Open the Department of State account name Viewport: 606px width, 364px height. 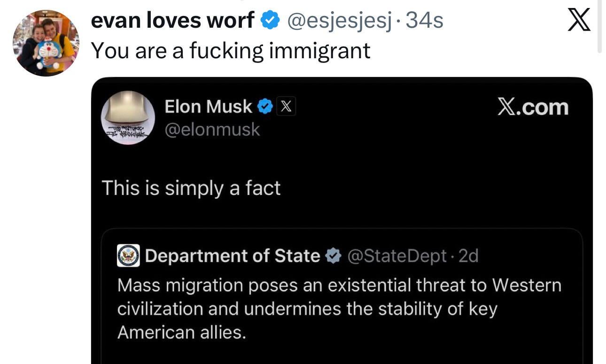(233, 256)
